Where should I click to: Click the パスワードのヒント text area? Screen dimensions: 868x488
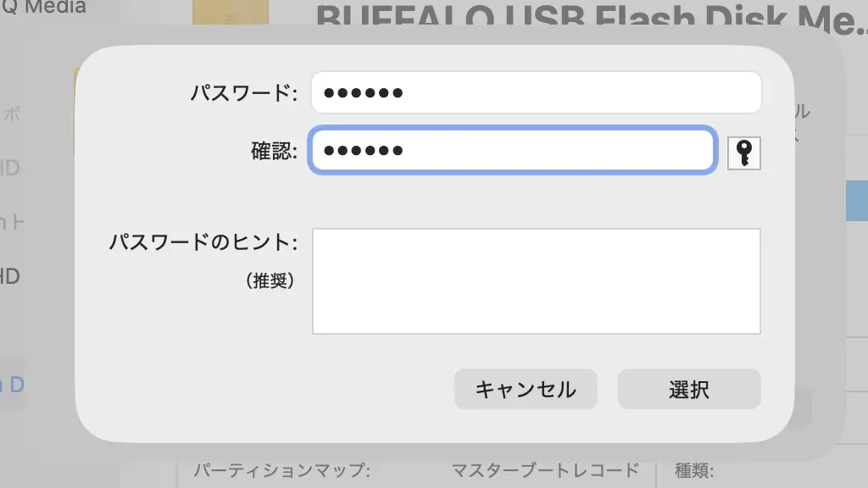[x=536, y=280]
